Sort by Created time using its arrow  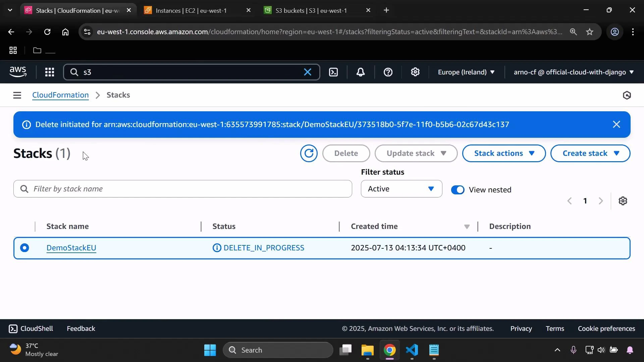[x=467, y=227]
